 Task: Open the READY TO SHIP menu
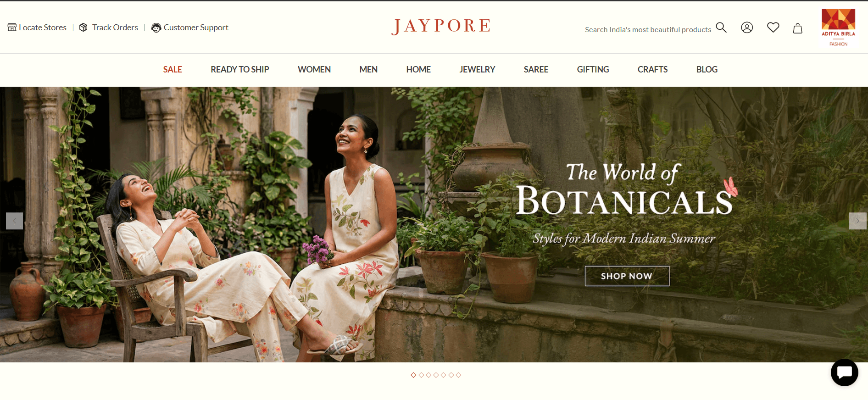[240, 69]
